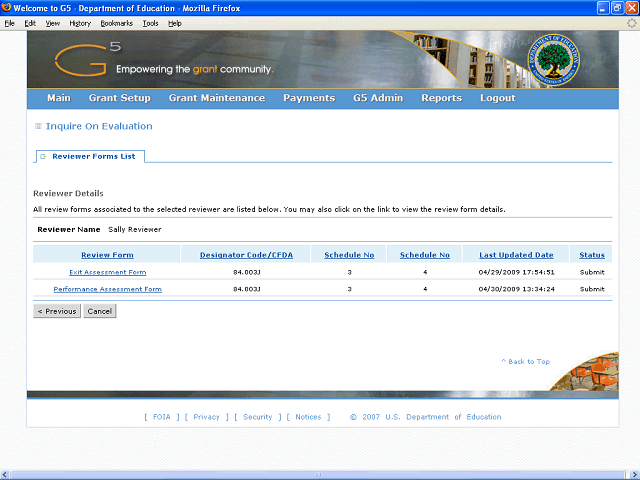The width and height of the screenshot is (640, 480).
Task: Select the Reviewer Forms List tab
Action: [90, 156]
